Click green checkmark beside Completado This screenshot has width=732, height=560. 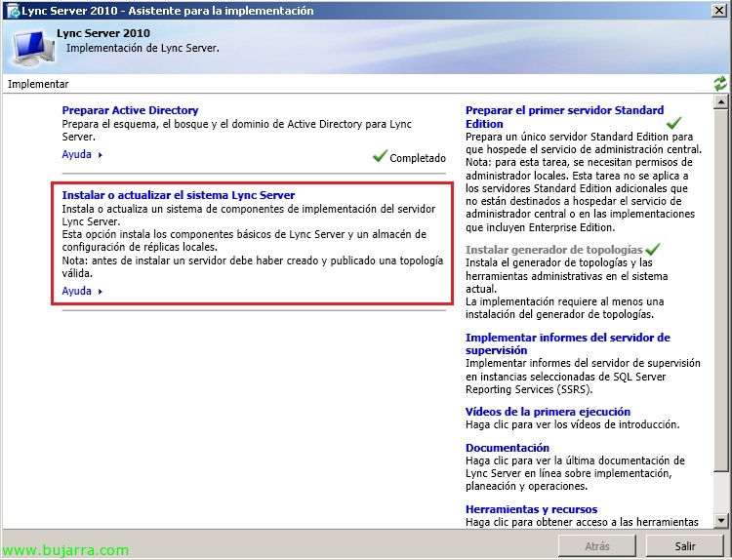pyautogui.click(x=380, y=156)
